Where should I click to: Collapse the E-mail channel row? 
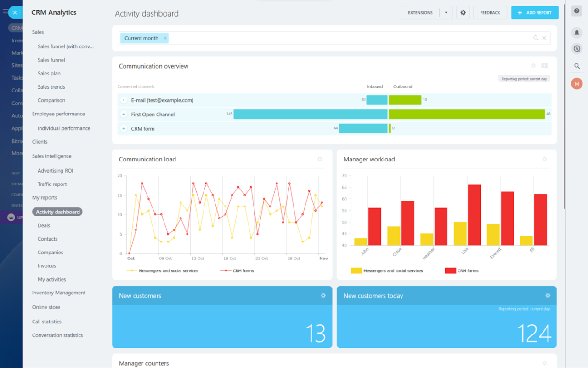pos(123,100)
